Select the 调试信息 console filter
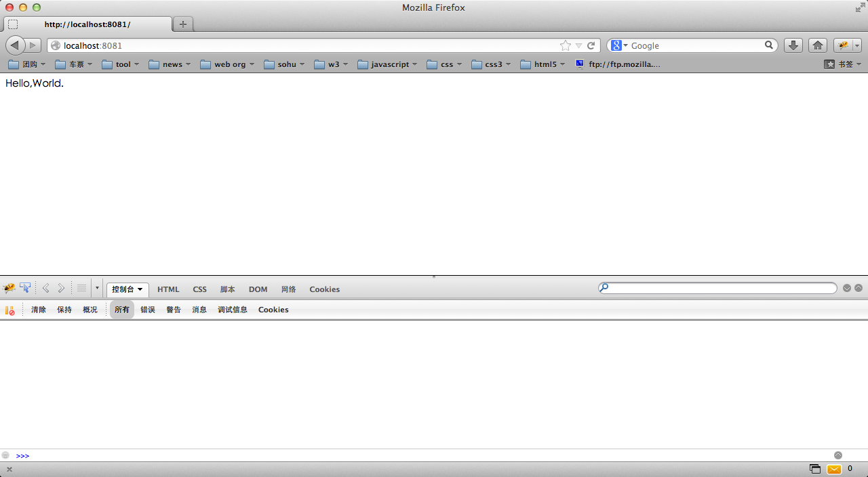 (233, 310)
